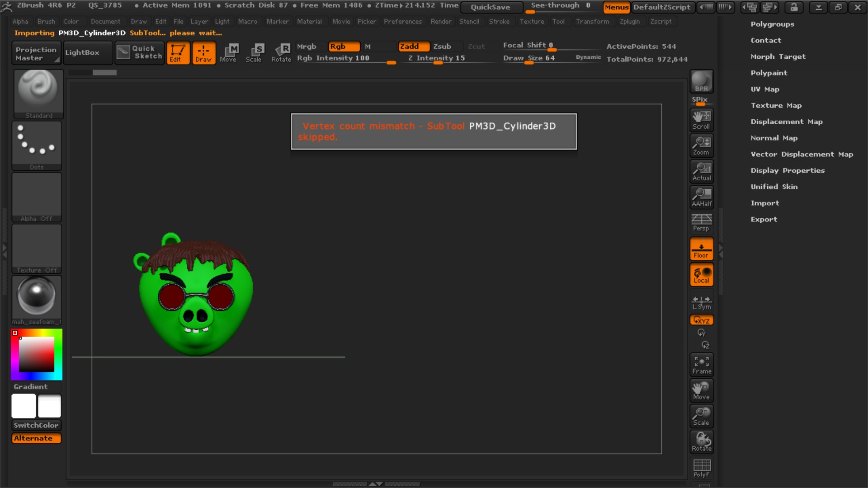The width and height of the screenshot is (868, 488).
Task: Switch to Move mode in the top toolbar
Action: pos(230,52)
